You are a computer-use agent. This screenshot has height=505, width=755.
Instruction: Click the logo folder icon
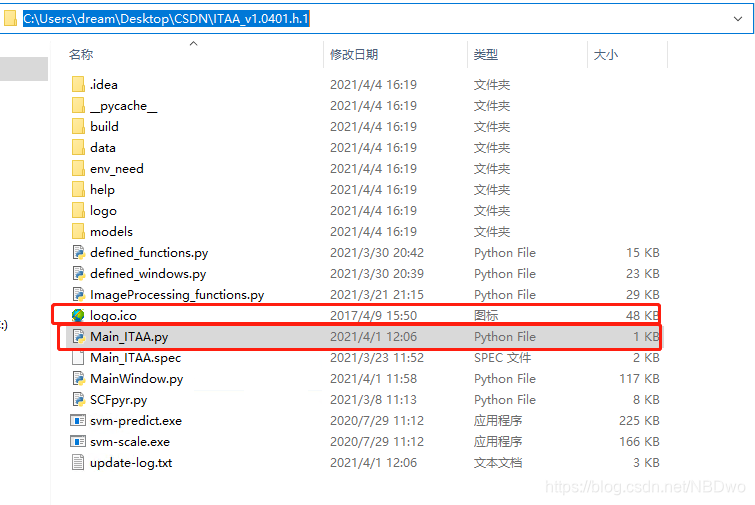tap(78, 210)
